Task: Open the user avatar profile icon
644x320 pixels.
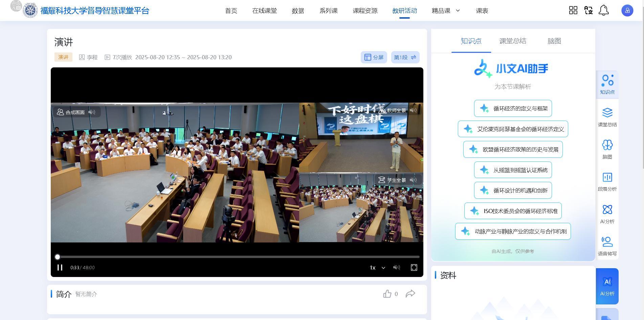Action: click(627, 10)
